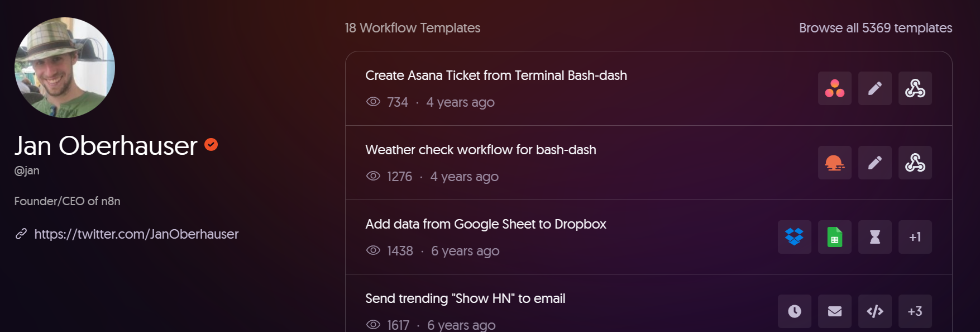Visit Jan Oberhauser's Twitter profile link

tap(136, 234)
